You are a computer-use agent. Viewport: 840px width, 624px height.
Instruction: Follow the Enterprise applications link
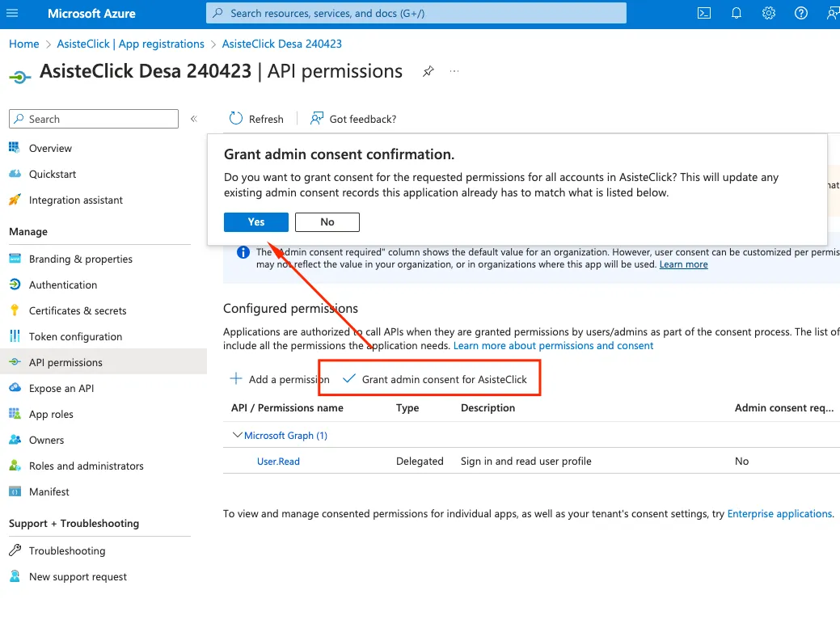(x=779, y=513)
